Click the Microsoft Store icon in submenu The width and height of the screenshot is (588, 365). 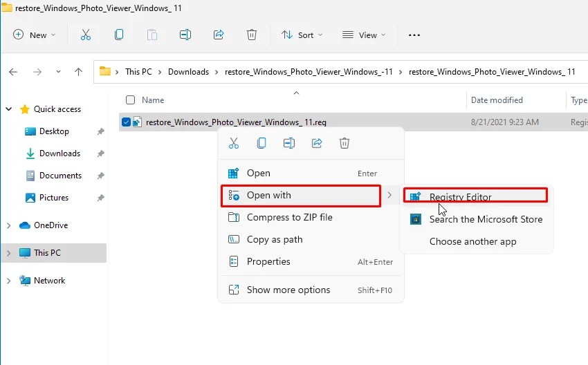click(416, 219)
